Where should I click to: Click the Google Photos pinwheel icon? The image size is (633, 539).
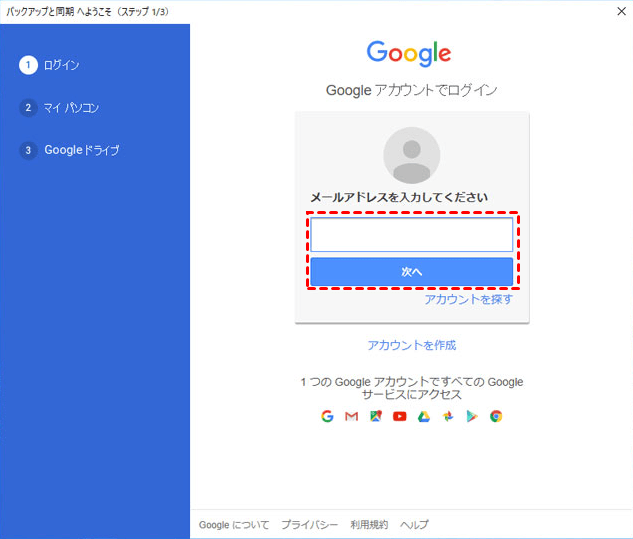point(448,416)
